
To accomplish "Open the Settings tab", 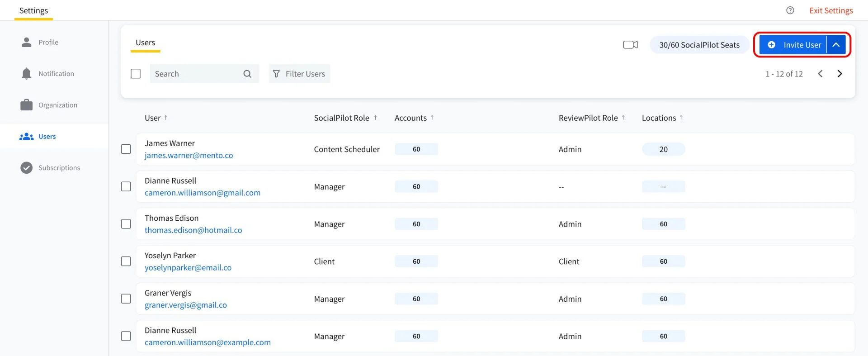I will (33, 10).
